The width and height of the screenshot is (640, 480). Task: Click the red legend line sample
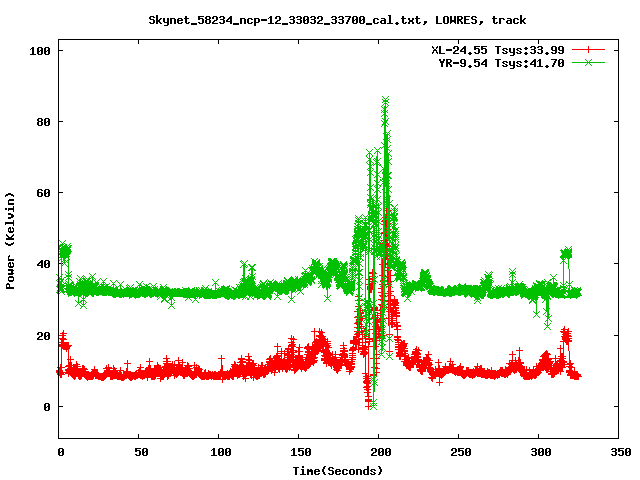[x=588, y=50]
